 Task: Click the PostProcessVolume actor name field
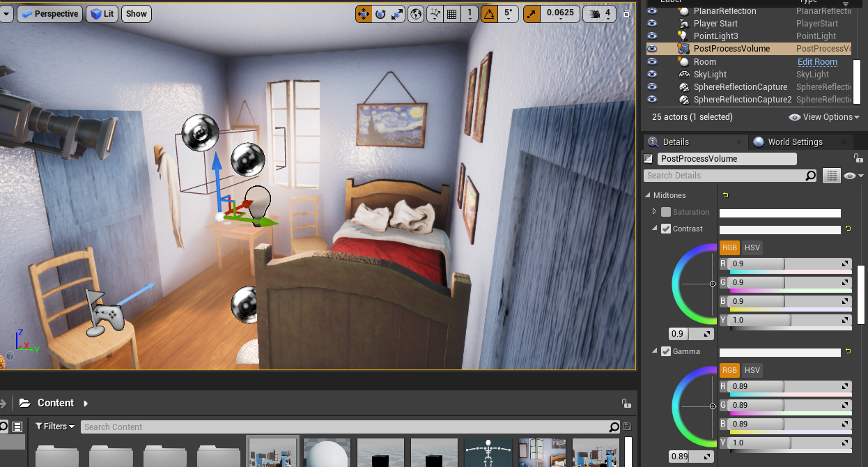coord(727,158)
